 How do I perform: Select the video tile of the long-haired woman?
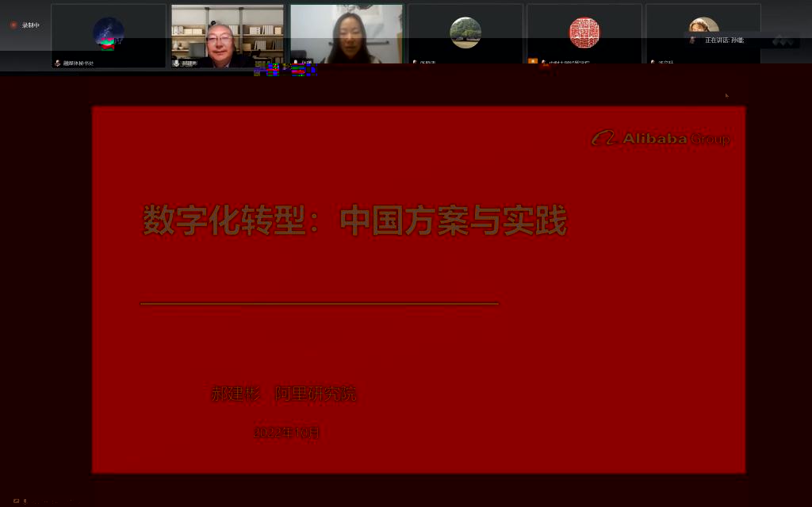[347, 34]
